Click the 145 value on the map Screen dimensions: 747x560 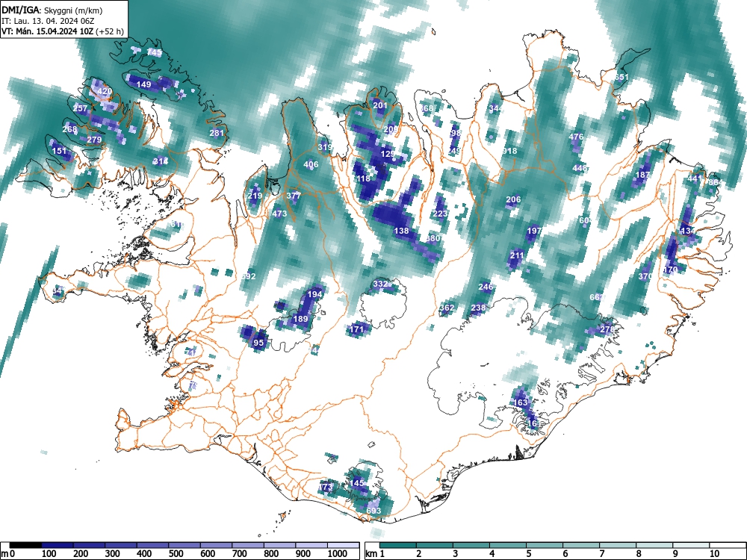point(357,483)
